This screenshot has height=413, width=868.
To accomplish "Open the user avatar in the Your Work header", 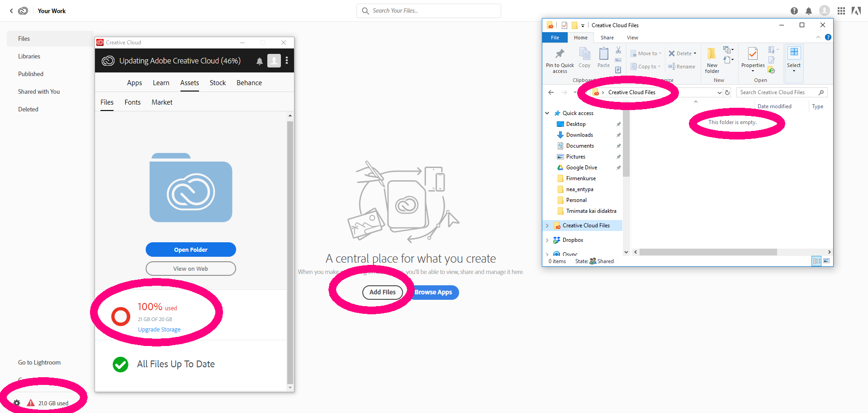I will (x=825, y=10).
